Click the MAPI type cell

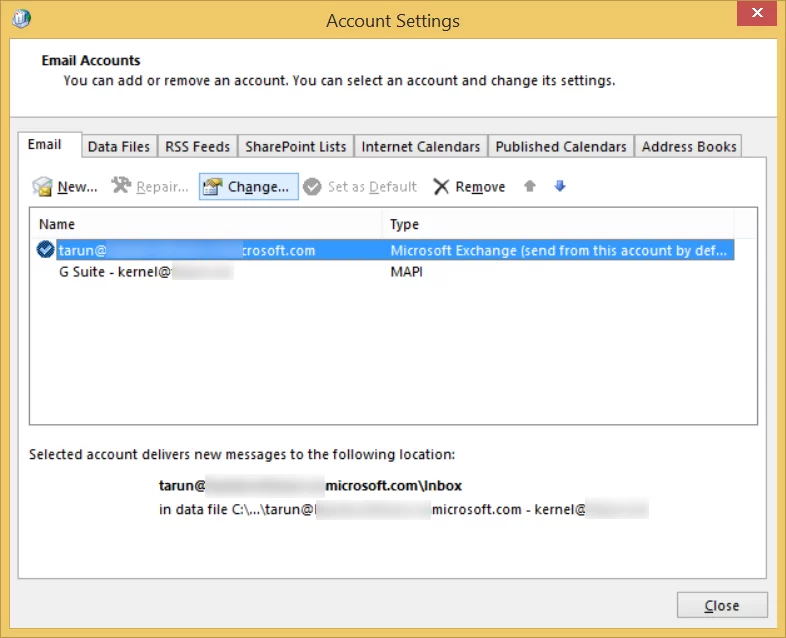coord(406,272)
